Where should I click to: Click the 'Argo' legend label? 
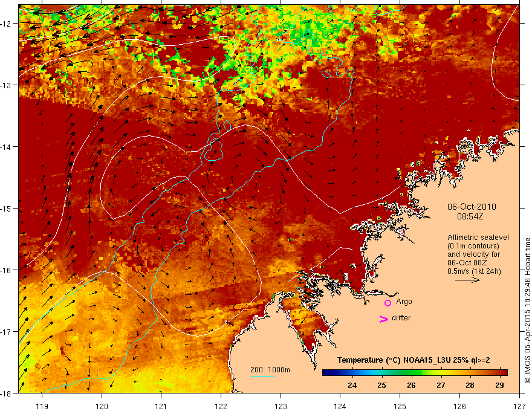404,302
